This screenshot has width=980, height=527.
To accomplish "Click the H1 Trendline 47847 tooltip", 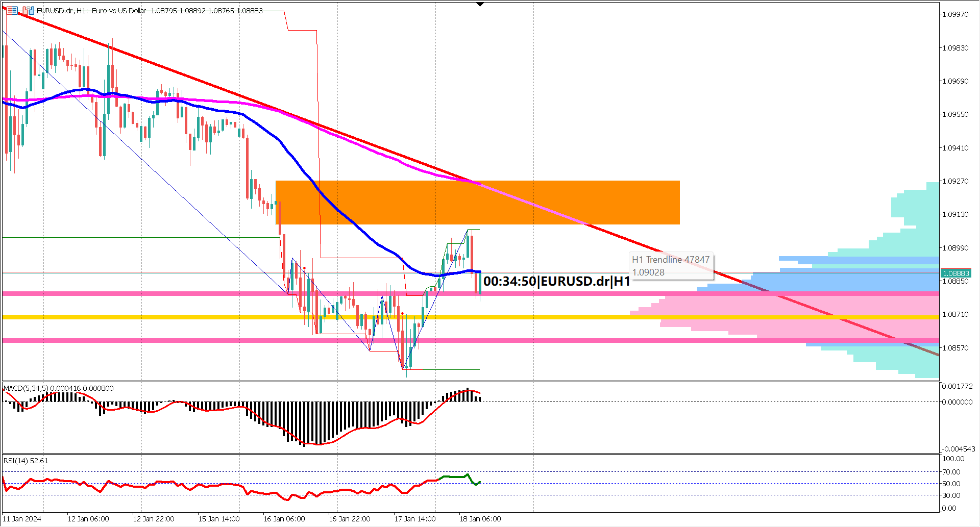I will pyautogui.click(x=671, y=265).
